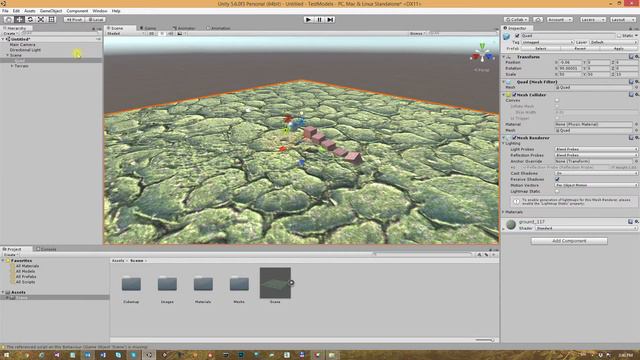Toggle the Lightmap Static checkbox
This screenshot has width=640, height=360.
coord(557,191)
